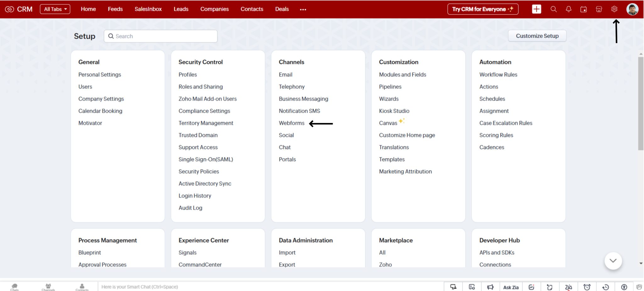The width and height of the screenshot is (644, 291).
Task: Click inside the Setup search field
Action: pyautogui.click(x=160, y=36)
